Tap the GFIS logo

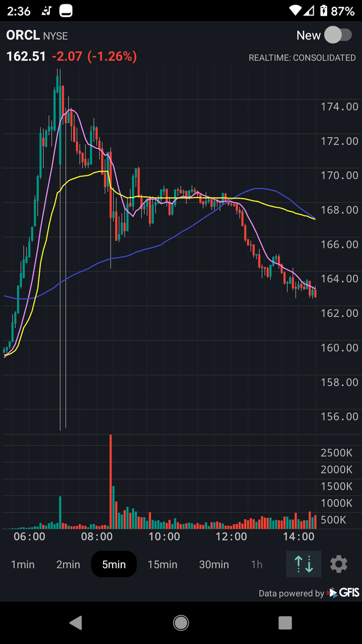[x=343, y=592]
